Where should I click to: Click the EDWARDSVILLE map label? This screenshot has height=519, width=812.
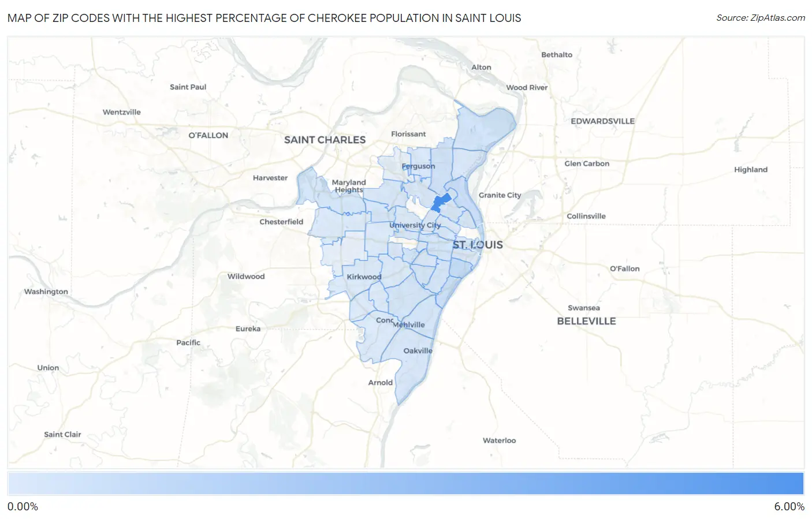(602, 121)
